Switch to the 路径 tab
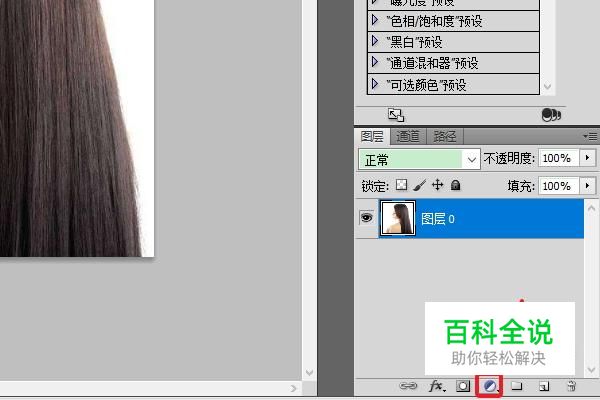Viewport: 600px width, 400px height. click(x=445, y=136)
